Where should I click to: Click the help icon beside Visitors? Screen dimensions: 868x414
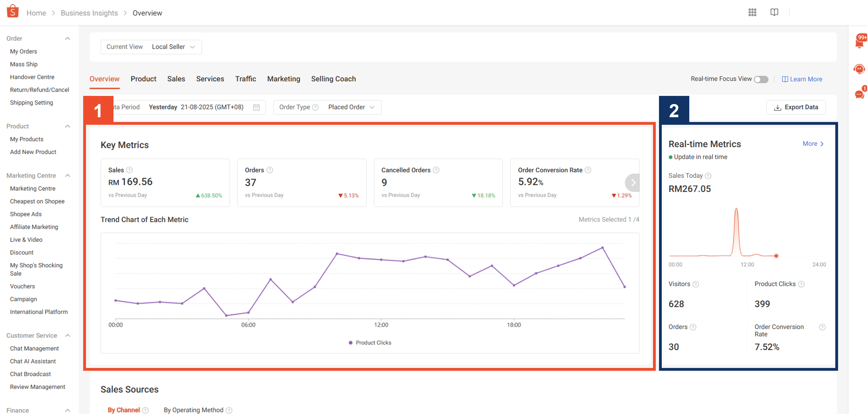pos(695,284)
